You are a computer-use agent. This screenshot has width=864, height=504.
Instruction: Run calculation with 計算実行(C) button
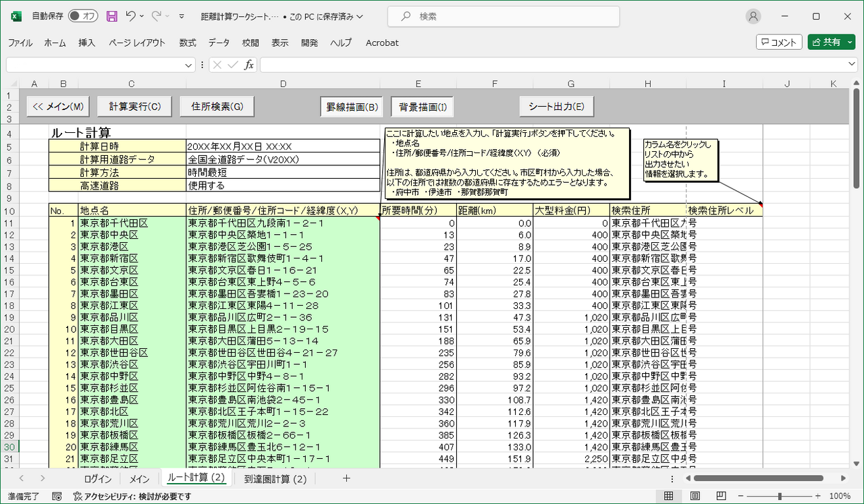click(x=135, y=107)
